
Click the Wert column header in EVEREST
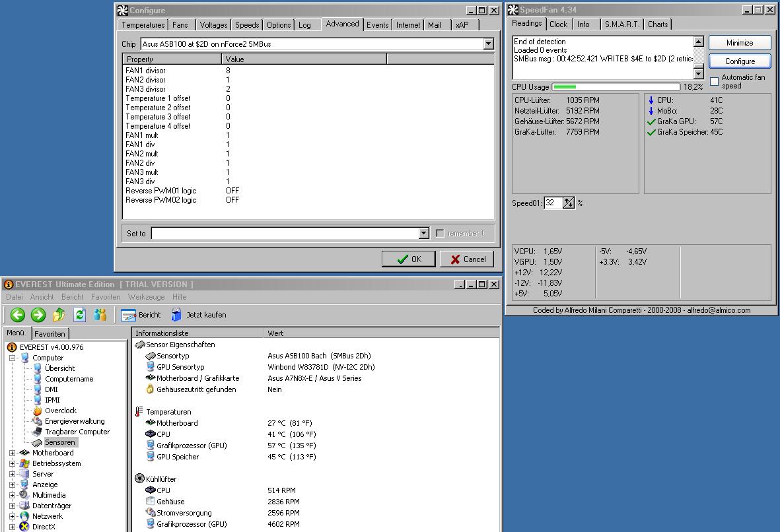(382, 333)
